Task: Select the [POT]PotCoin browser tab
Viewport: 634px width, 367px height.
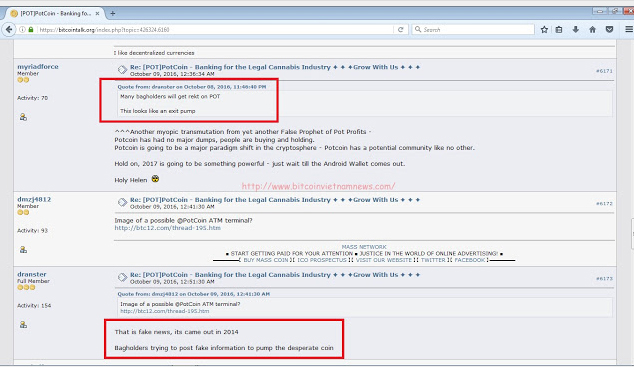Action: (55, 13)
